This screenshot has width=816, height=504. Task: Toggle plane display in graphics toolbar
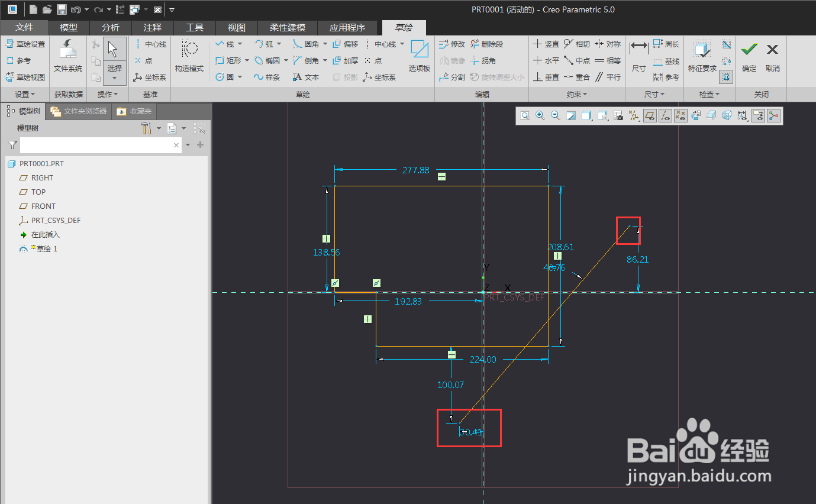click(x=650, y=116)
